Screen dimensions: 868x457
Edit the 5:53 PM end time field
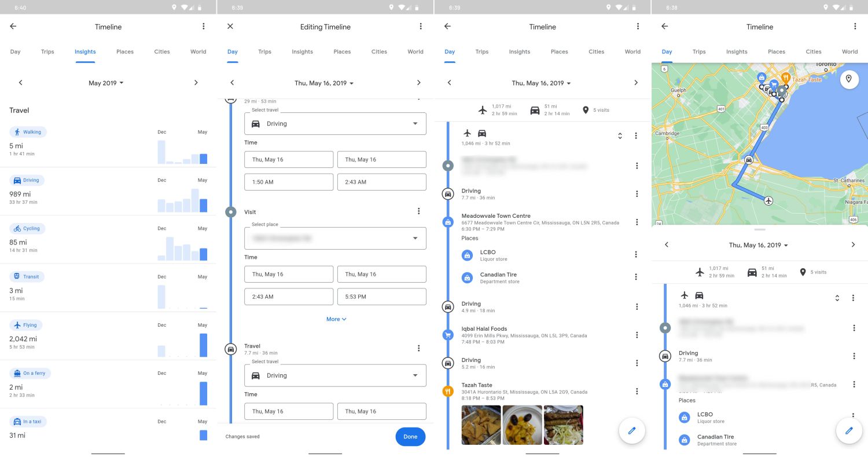tap(381, 297)
